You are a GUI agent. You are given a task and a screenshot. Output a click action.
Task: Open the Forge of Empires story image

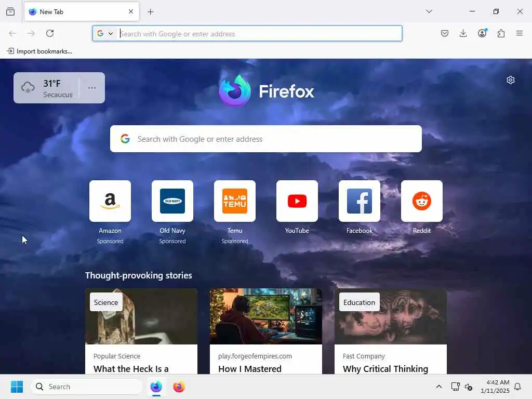(x=266, y=316)
